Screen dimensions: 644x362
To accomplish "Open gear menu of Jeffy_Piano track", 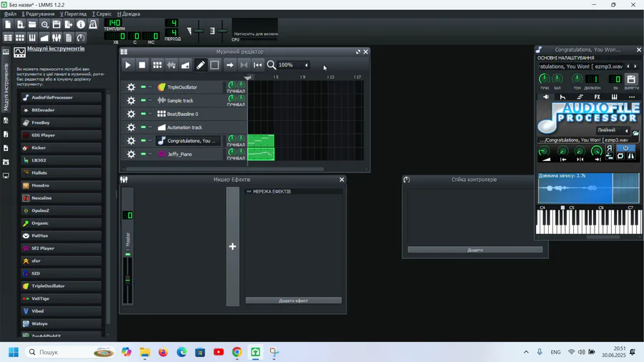I will pos(131,155).
